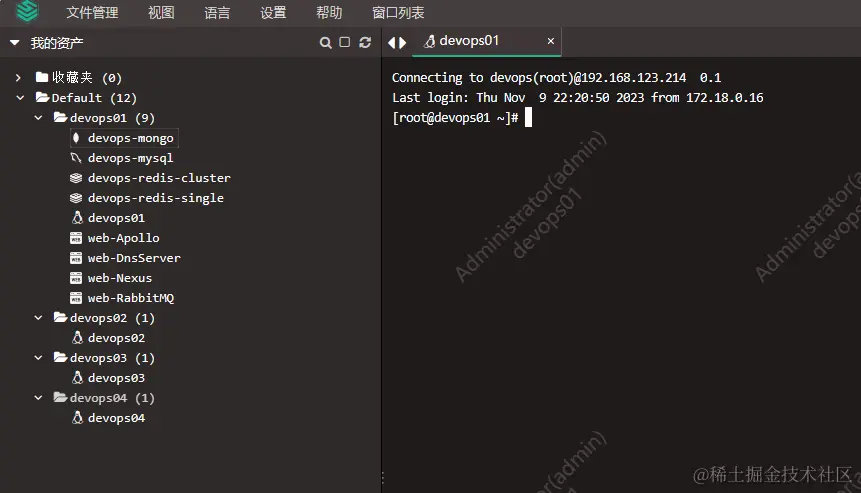Click the devops04 (1) group label
The height and width of the screenshot is (493, 861).
click(x=112, y=398)
